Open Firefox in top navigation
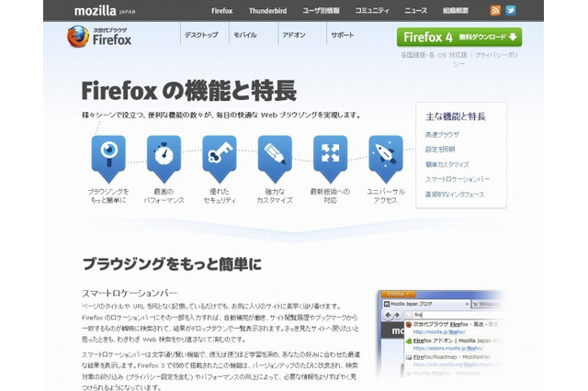Screen dimensions: 588x391 pyautogui.click(x=222, y=11)
